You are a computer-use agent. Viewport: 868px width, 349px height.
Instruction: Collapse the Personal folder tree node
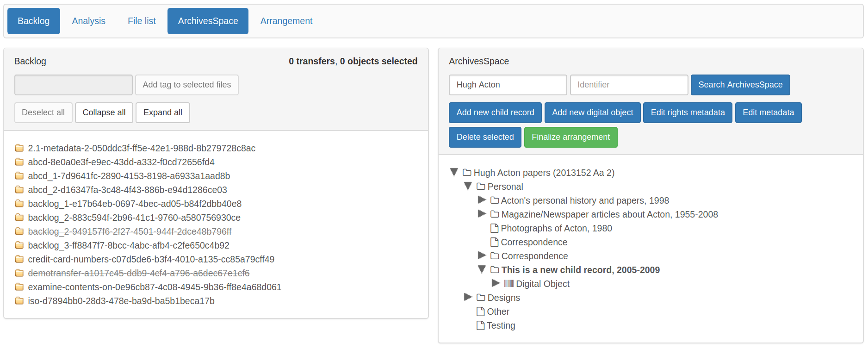coord(468,186)
